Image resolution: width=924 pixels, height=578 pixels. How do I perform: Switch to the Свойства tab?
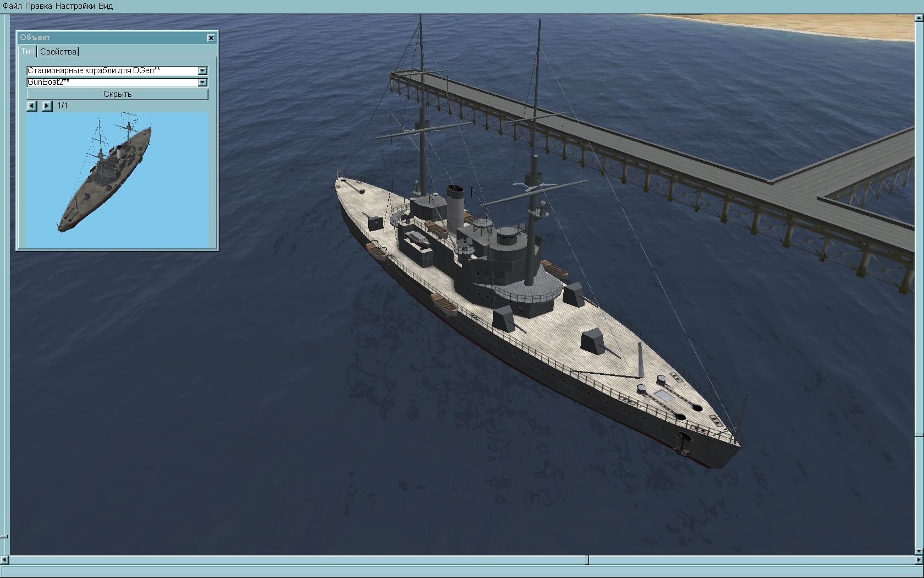click(x=58, y=51)
